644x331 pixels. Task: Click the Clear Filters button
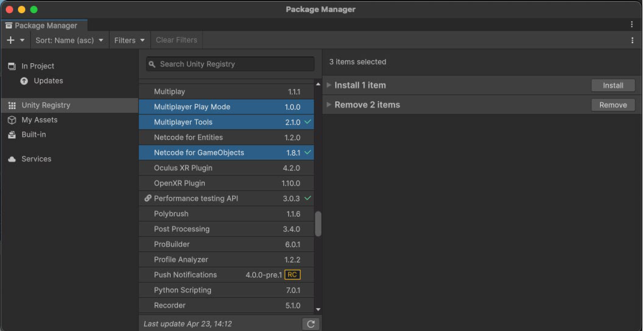(176, 40)
